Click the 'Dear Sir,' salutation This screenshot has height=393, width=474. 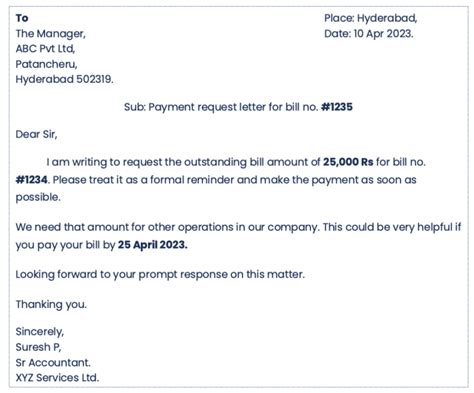[36, 134]
